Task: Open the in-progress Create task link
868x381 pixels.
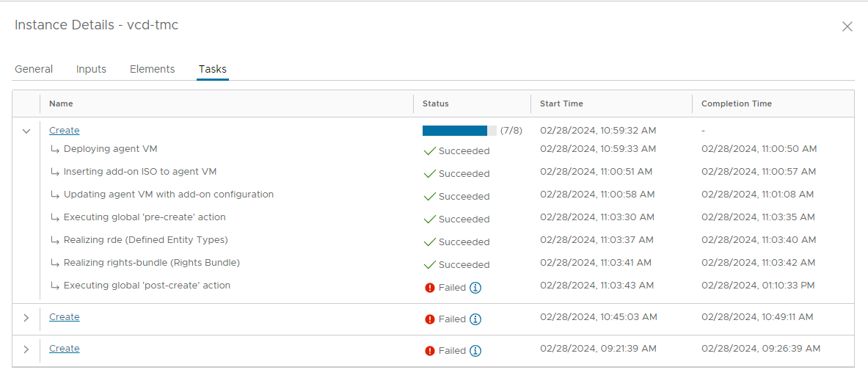Action: click(x=65, y=131)
